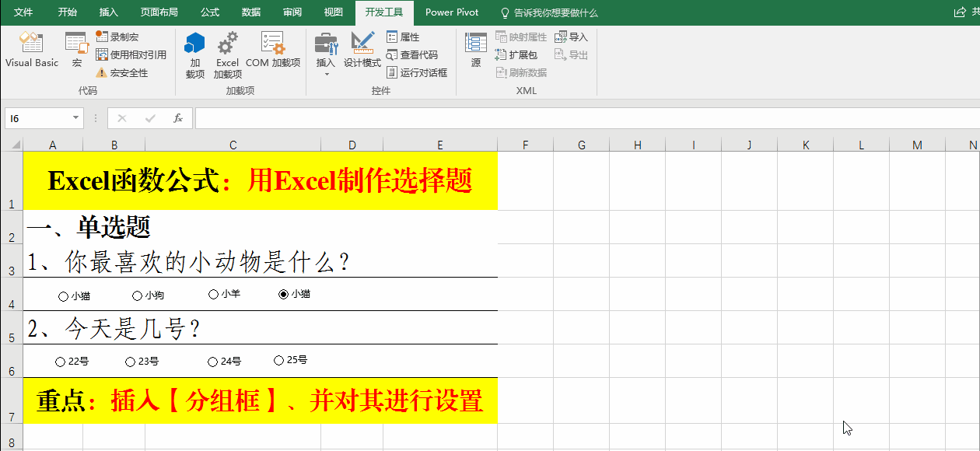Image resolution: width=980 pixels, height=451 pixels.
Task: Select 23号 radio option
Action: click(x=142, y=362)
